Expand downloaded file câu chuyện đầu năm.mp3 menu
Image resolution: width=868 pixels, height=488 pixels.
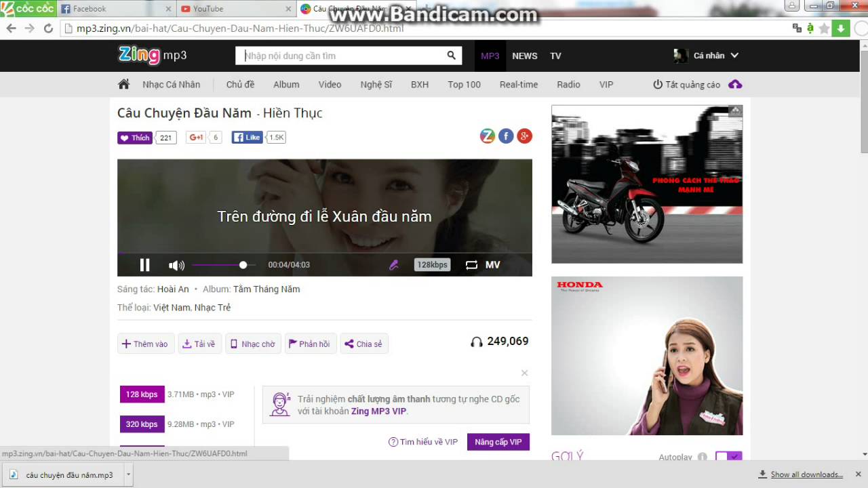tap(128, 475)
